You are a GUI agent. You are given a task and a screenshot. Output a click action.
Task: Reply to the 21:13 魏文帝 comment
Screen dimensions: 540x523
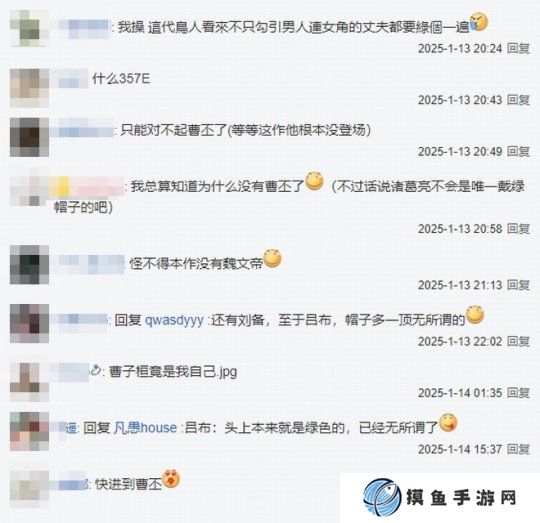(x=518, y=285)
